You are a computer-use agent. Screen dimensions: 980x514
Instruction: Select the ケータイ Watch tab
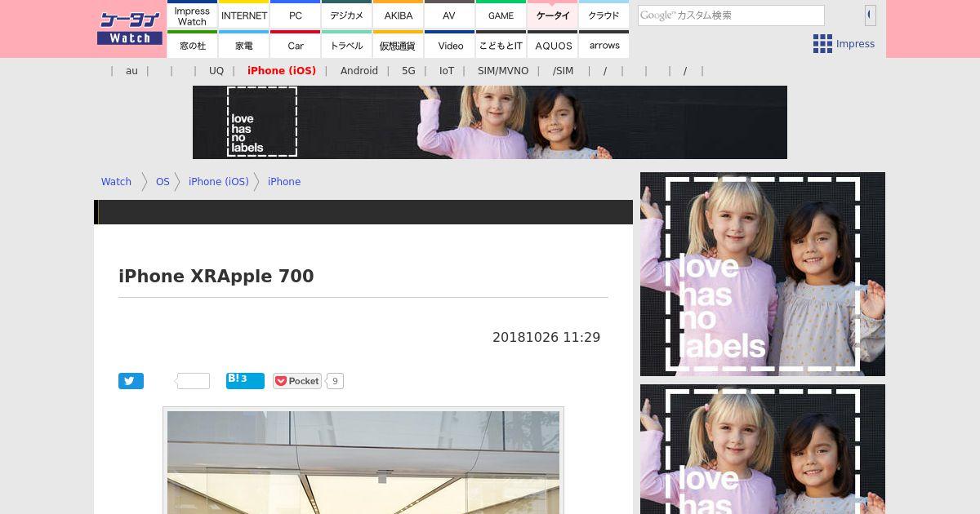click(x=553, y=15)
